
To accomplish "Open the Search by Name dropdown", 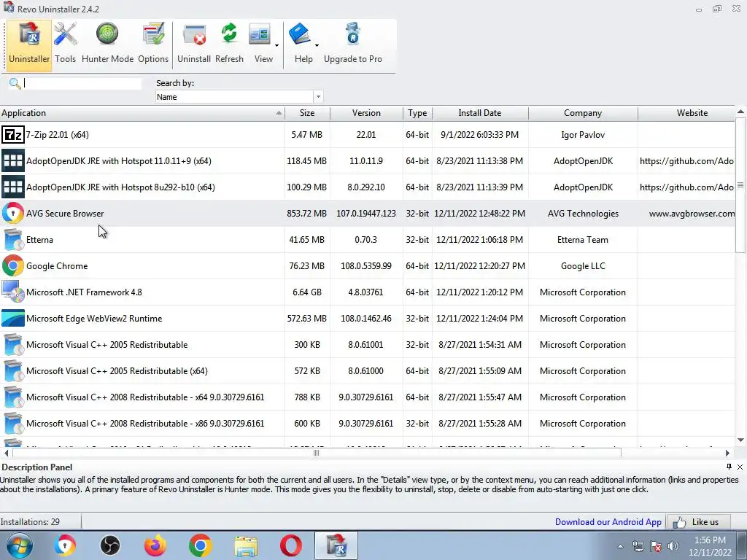I will (x=318, y=97).
